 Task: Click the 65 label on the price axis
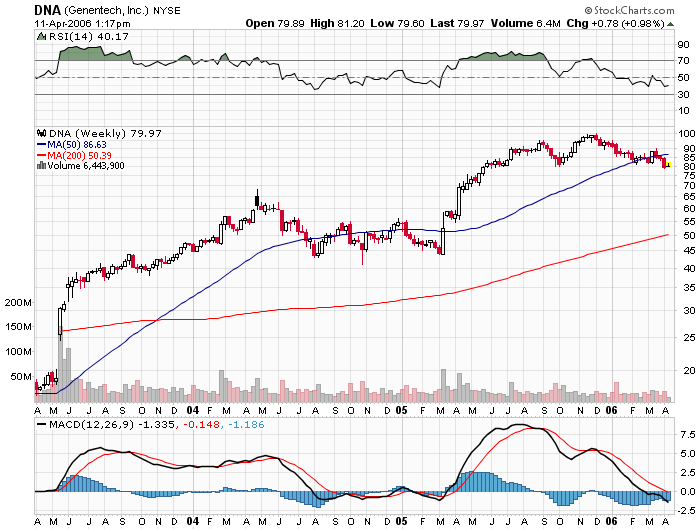click(x=689, y=196)
